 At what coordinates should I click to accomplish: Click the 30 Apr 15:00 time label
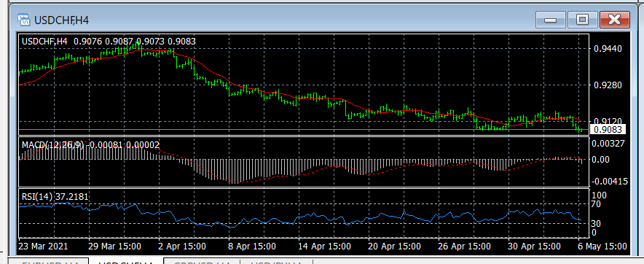click(x=533, y=246)
